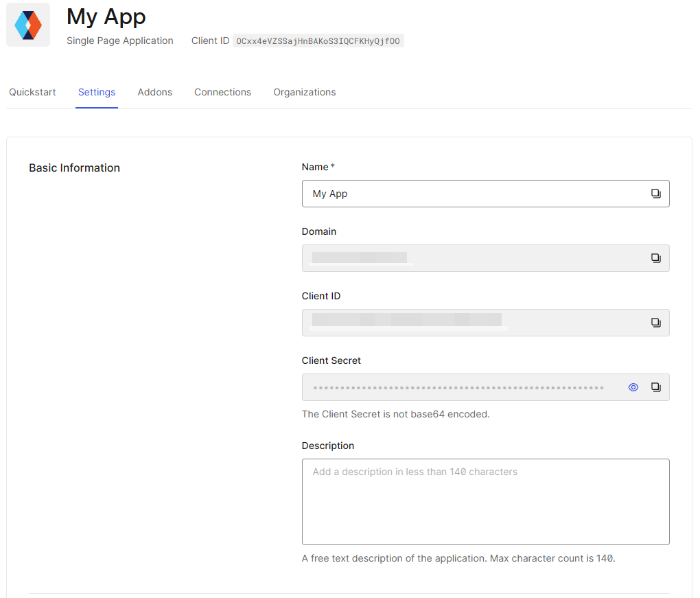
Task: Go to the Connections tab
Action: (222, 92)
